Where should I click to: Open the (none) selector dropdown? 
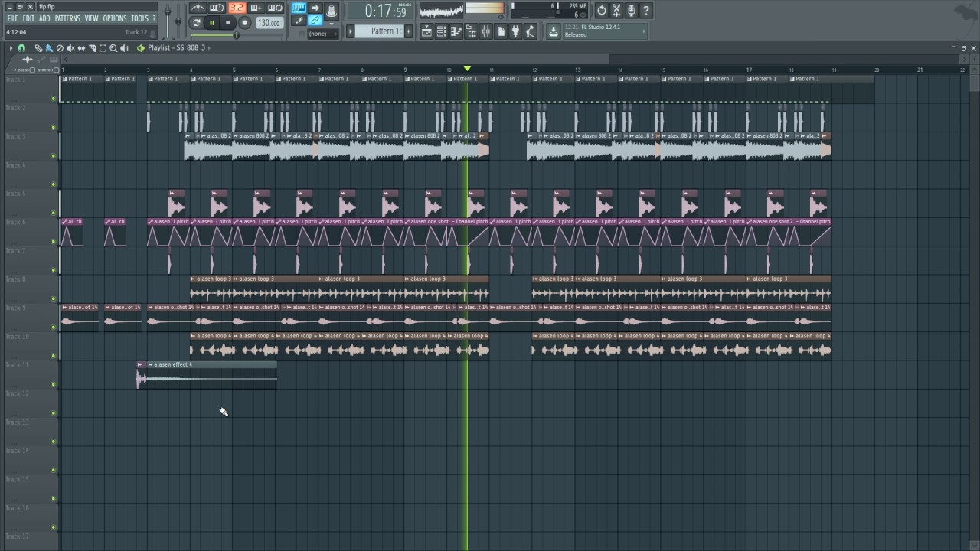[x=322, y=34]
